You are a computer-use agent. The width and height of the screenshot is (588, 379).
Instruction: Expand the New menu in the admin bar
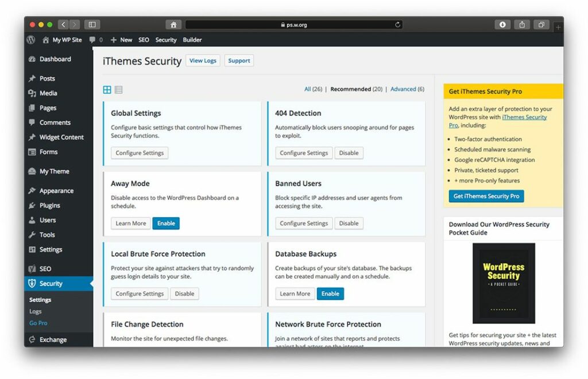[x=121, y=40]
